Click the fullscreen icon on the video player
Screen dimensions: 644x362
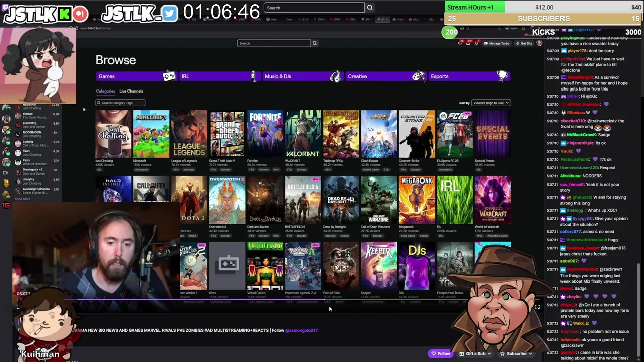point(537,307)
